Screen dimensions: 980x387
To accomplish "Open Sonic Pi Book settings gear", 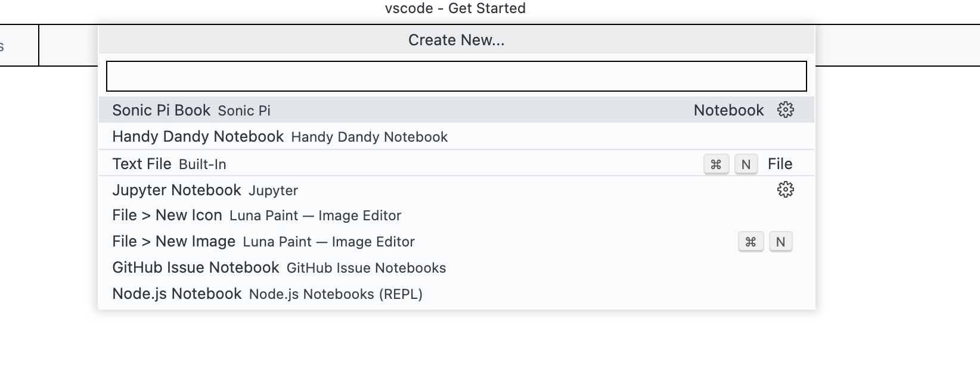I will click(786, 110).
